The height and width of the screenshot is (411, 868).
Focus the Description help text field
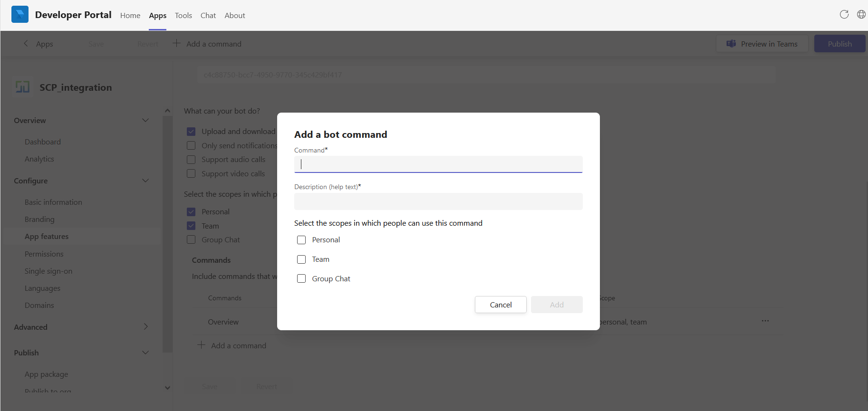(438, 201)
